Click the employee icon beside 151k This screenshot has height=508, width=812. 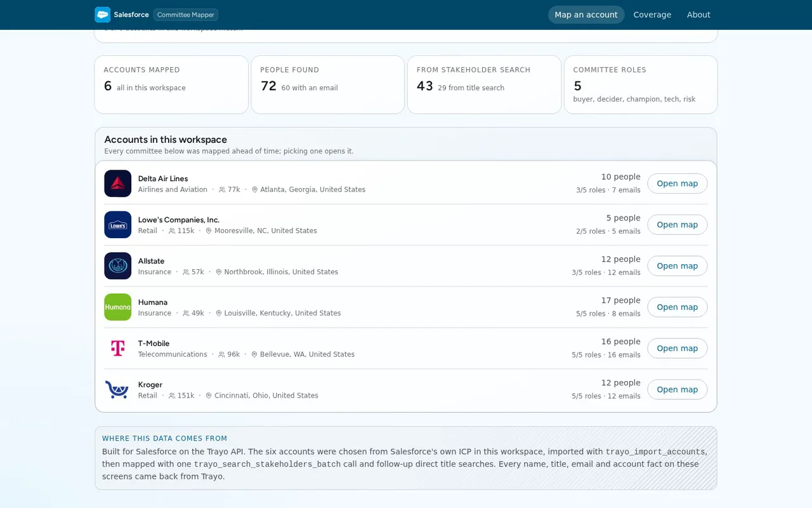[x=172, y=396]
